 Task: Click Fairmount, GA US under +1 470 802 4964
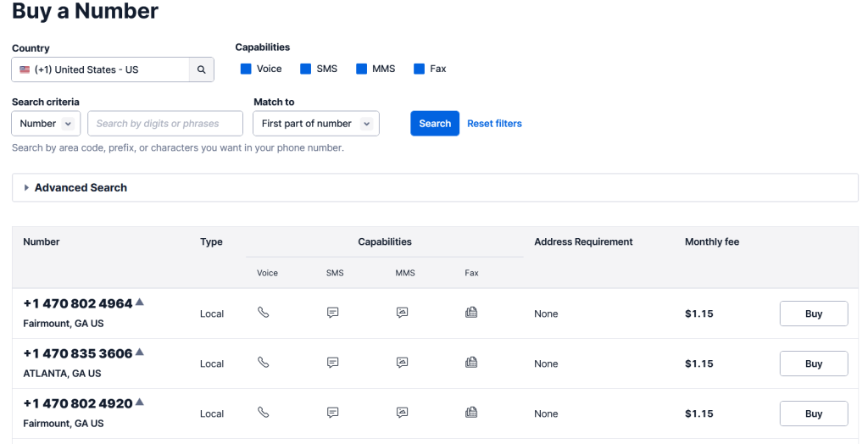click(x=63, y=324)
